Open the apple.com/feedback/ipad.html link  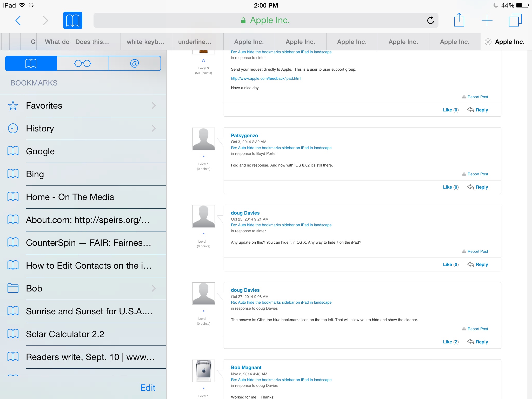click(266, 78)
